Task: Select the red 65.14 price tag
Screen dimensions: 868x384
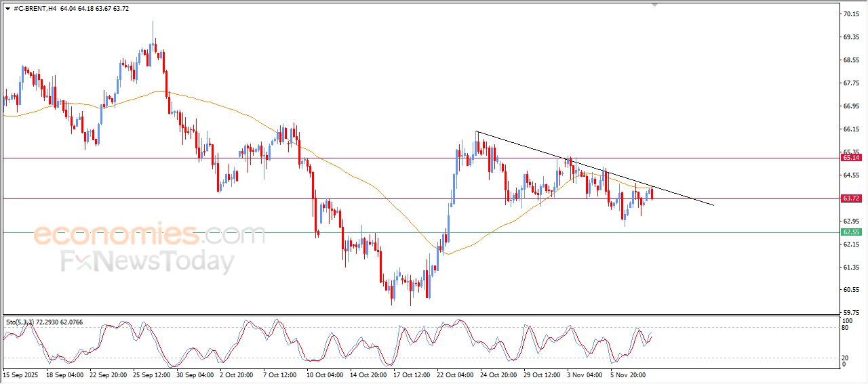Action: pos(850,158)
